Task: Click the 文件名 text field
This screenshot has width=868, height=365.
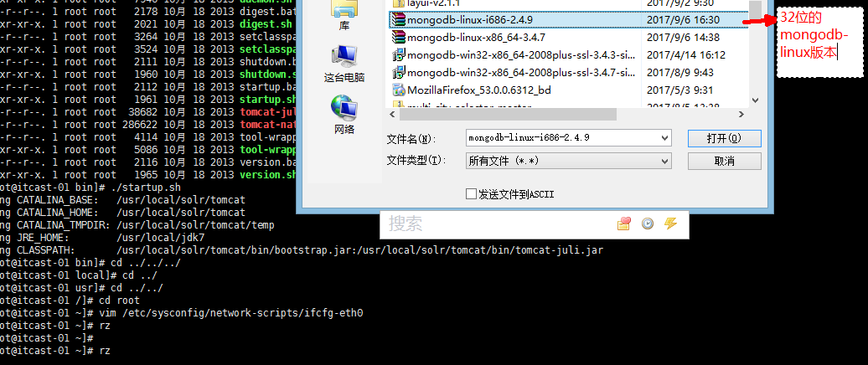Action: click(562, 137)
